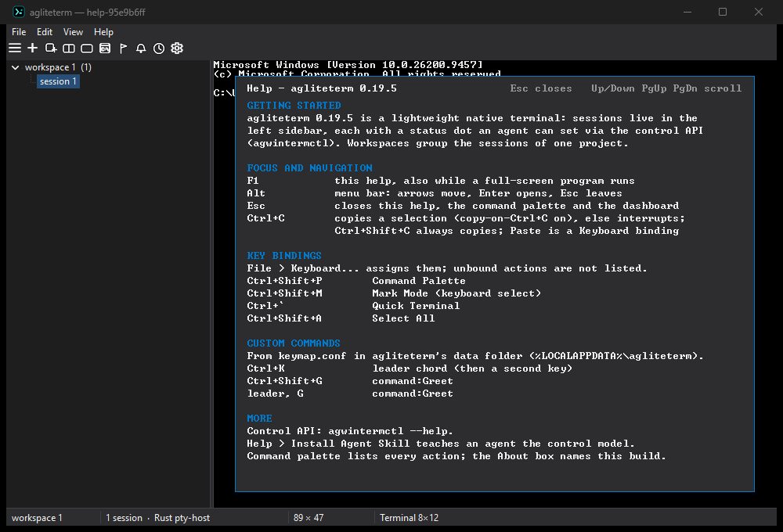Screen dimensions: 783x532
Task: Open the View menu
Action: (73, 32)
